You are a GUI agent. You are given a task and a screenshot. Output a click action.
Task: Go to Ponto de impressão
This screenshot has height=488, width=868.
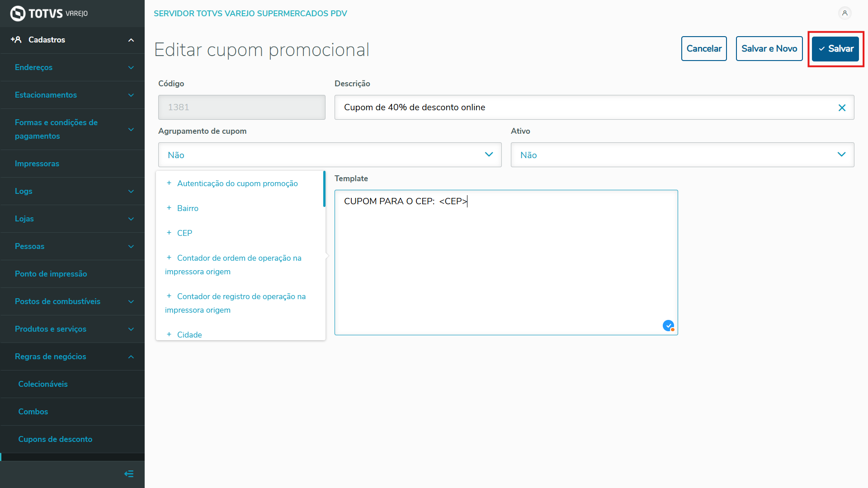click(51, 274)
